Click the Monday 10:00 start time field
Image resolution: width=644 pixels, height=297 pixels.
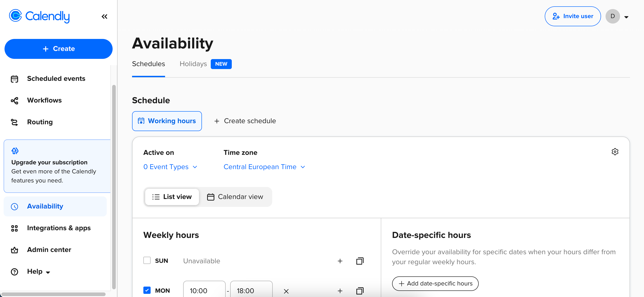click(x=204, y=290)
